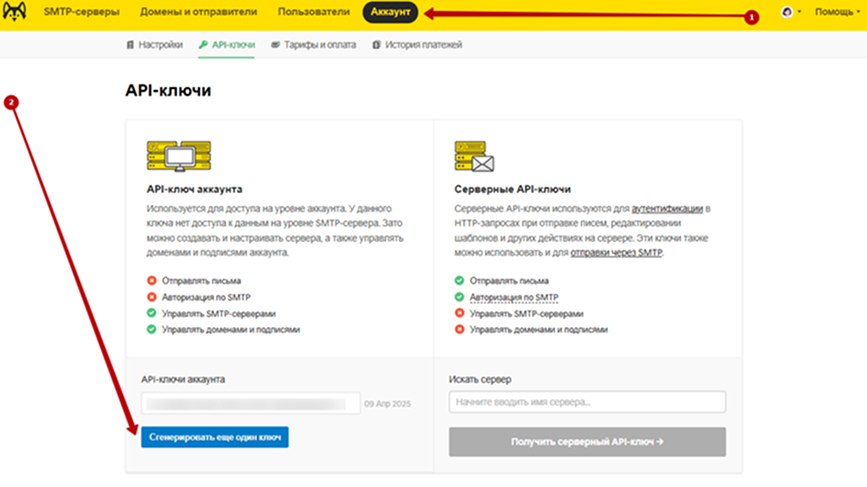867x487 pixels.
Task: Open the Пользователи menu item
Action: 313,12
